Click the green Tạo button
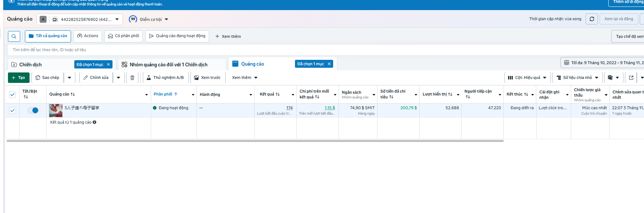The height and width of the screenshot is (213, 644). click(18, 78)
